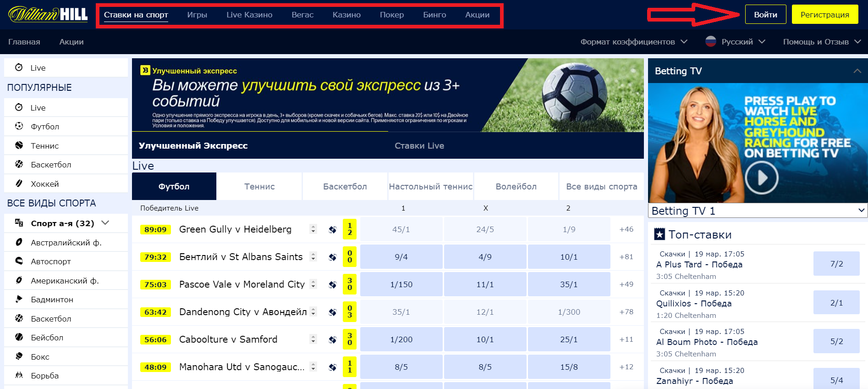The image size is (868, 389).
Task: Select the Ставки Live banner tab
Action: [x=419, y=145]
